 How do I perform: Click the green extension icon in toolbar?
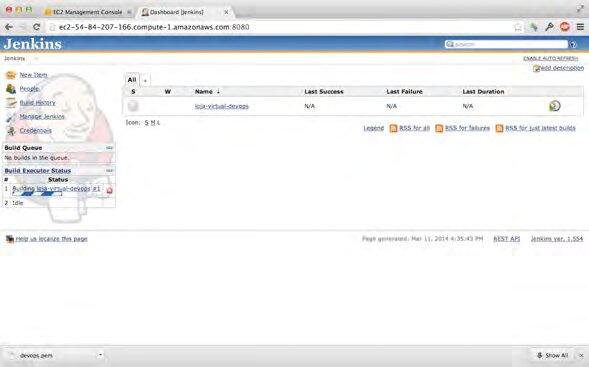534,27
